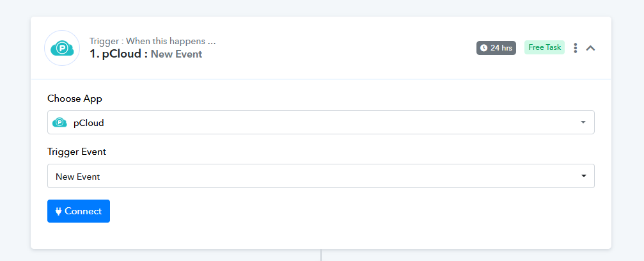
Task: Click the Choose App field label
Action: tap(75, 99)
